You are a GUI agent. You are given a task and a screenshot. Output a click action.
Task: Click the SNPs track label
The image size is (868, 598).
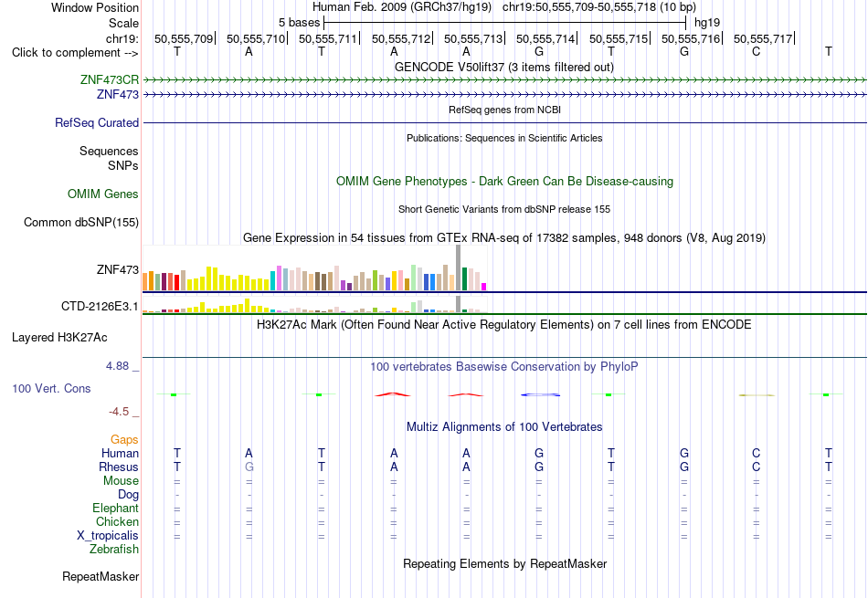123,165
